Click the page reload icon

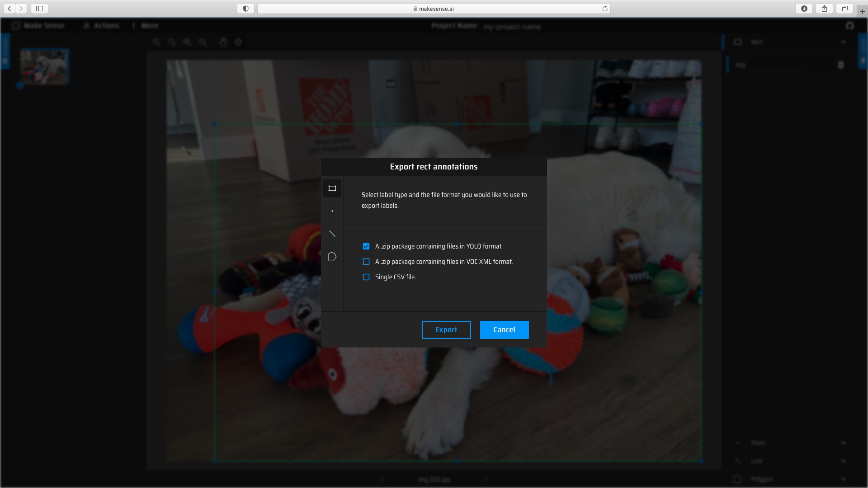(x=604, y=9)
